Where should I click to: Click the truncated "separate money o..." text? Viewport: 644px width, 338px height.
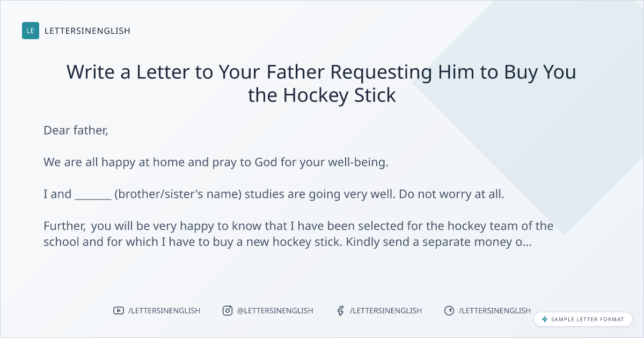[x=471, y=242]
